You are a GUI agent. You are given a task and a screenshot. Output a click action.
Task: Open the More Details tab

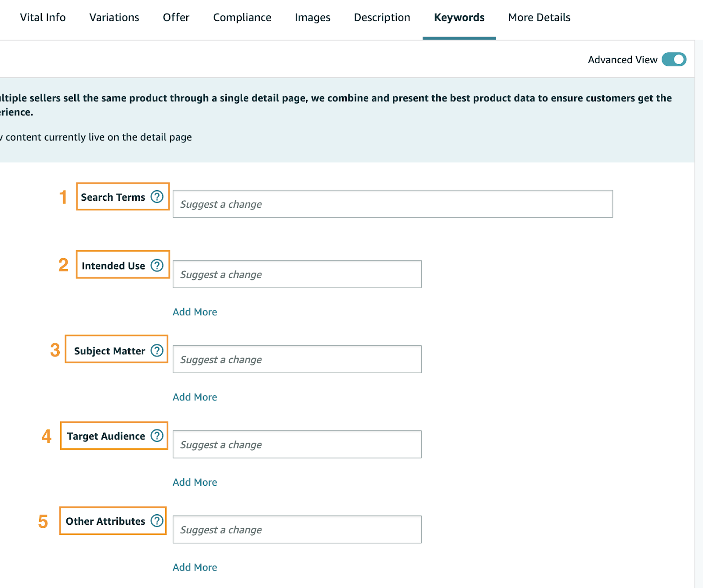click(539, 18)
